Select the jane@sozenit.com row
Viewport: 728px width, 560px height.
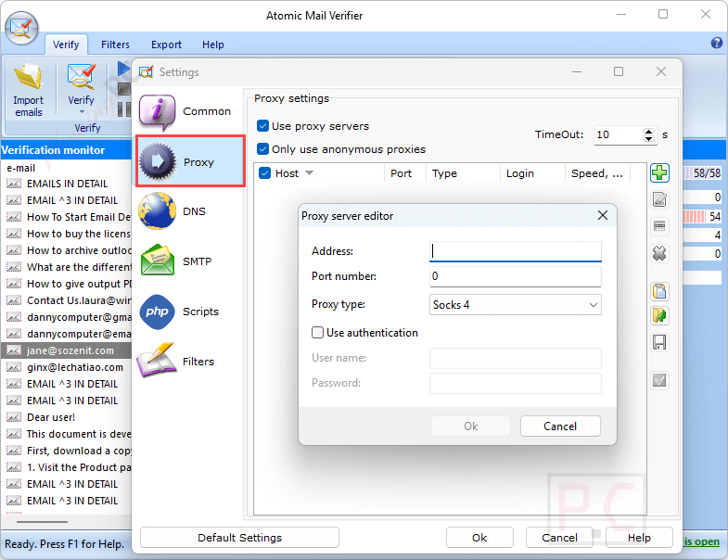tap(66, 350)
